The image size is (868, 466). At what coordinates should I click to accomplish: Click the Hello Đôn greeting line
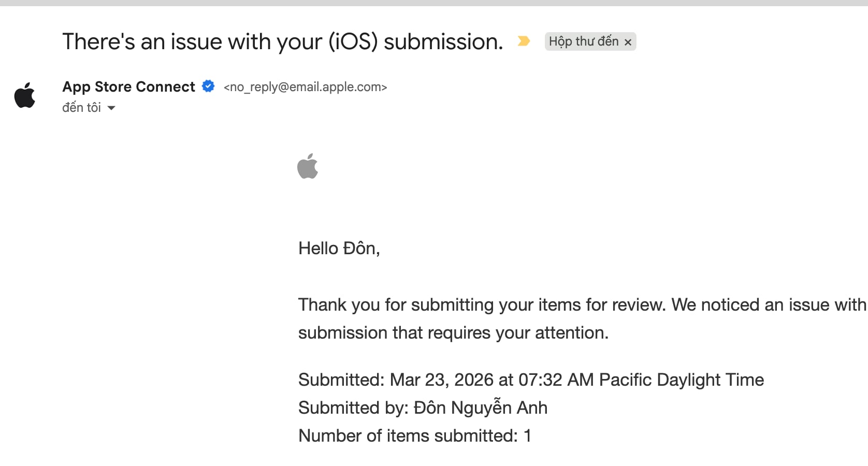(339, 249)
